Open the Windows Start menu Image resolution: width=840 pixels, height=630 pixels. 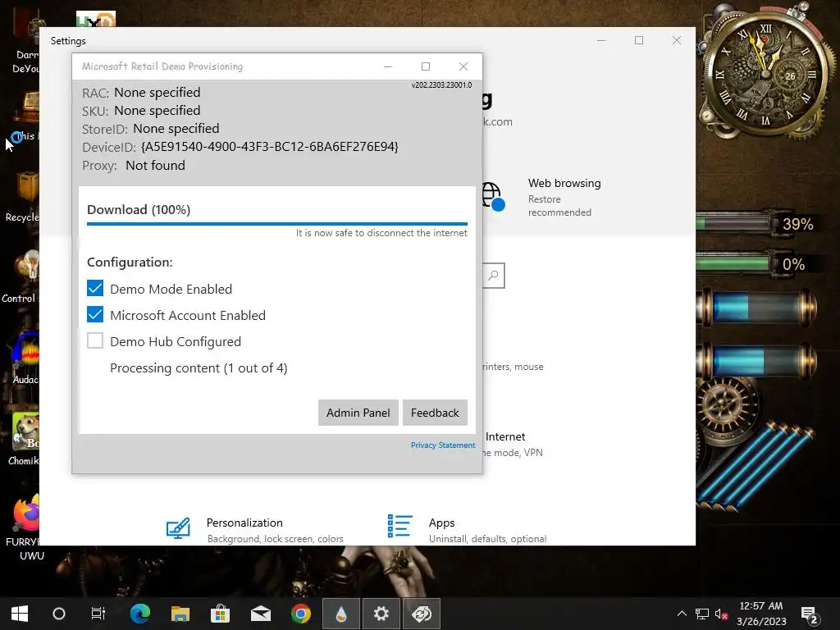(x=20, y=614)
